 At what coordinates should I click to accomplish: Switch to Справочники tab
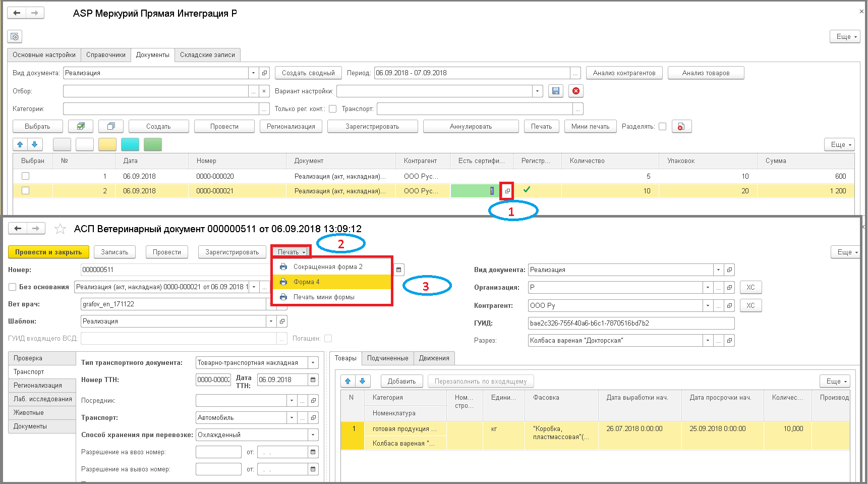(x=106, y=55)
